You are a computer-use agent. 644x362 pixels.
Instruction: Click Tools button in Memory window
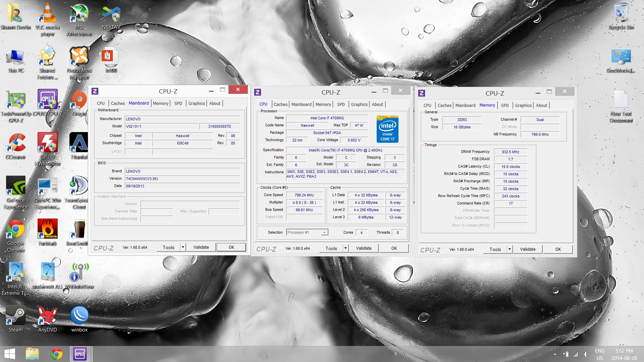coord(495,249)
